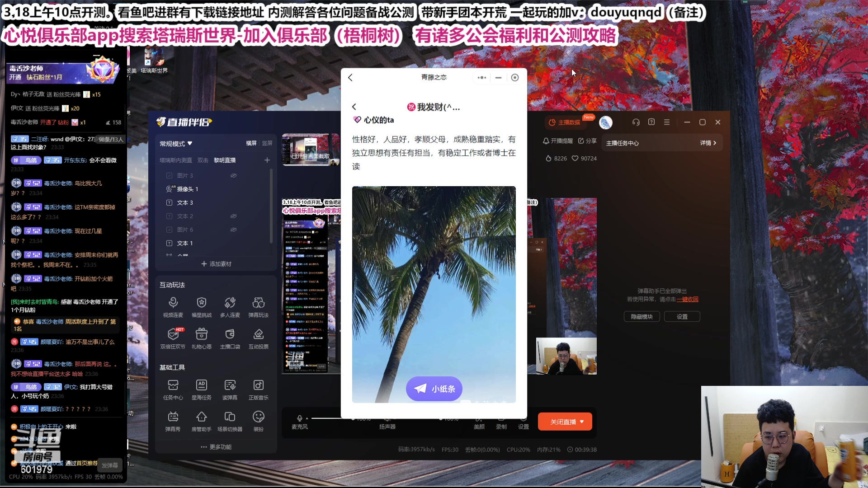This screenshot has width=868, height=488.
Task: Open 互动投票 interactive voting
Action: pos(258,338)
